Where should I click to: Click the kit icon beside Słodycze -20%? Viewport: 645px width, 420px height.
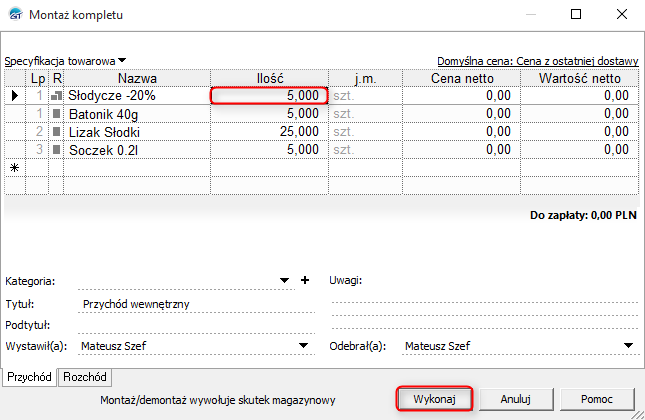click(56, 96)
